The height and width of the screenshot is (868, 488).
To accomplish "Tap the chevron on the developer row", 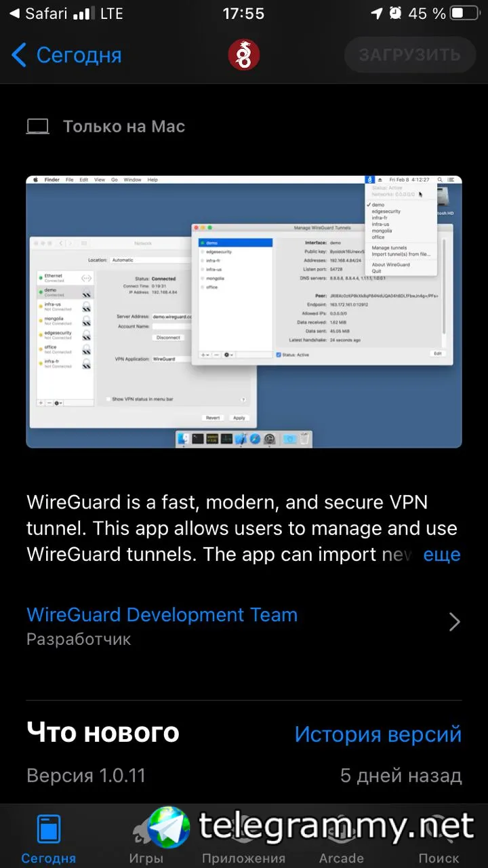I will pos(455,623).
